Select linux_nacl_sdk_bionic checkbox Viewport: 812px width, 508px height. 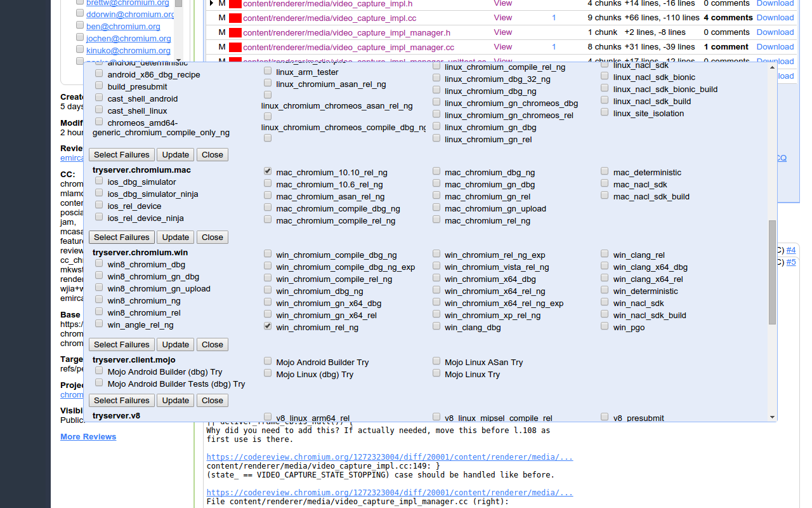click(605, 76)
